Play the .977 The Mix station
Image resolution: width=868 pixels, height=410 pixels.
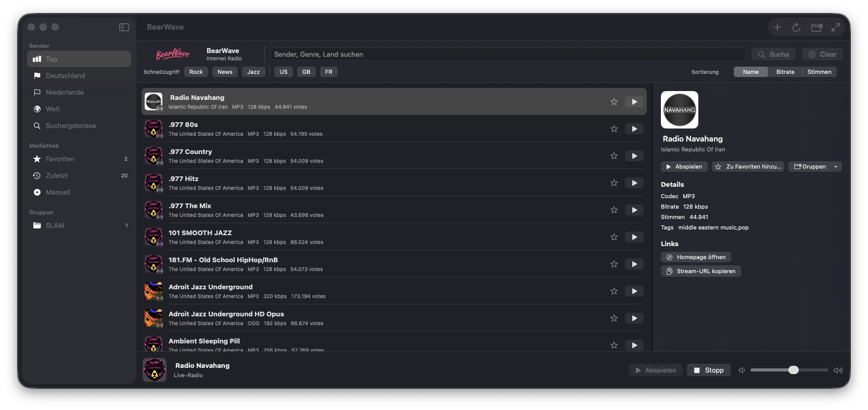634,210
